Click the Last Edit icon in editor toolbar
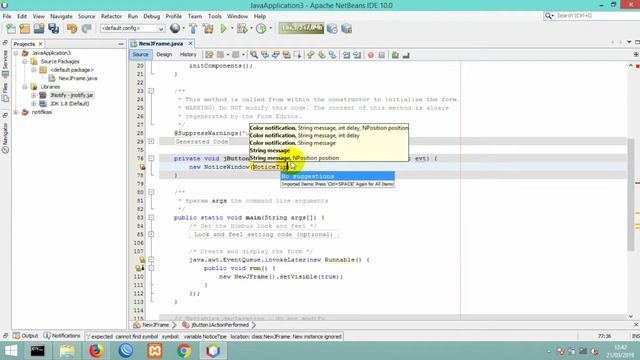The height and width of the screenshot is (360, 640). (x=209, y=55)
